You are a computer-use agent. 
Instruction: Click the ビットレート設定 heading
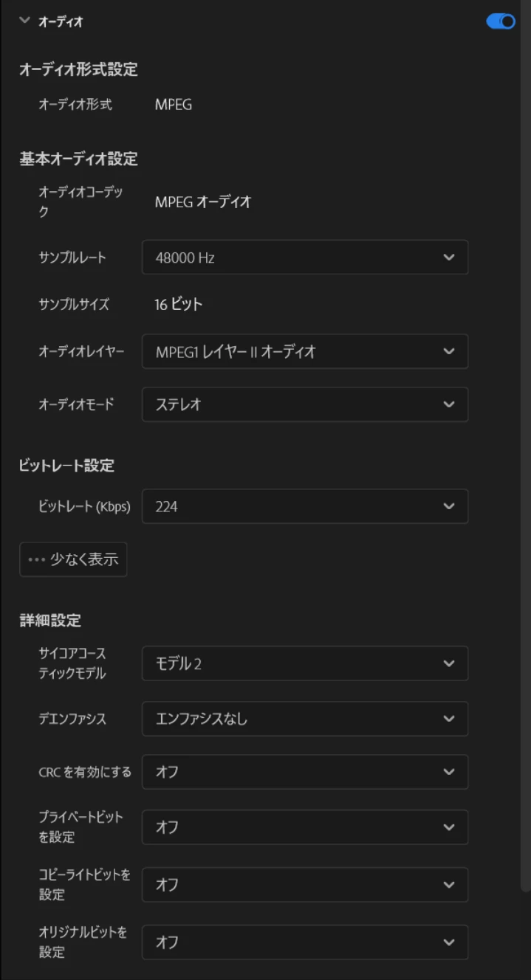66,466
